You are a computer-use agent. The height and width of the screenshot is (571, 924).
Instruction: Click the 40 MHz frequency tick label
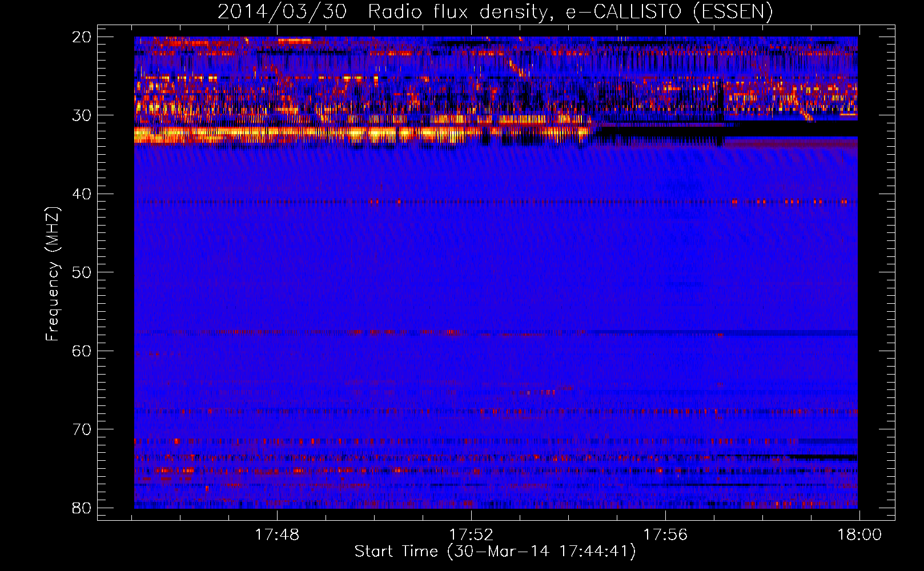coord(82,194)
